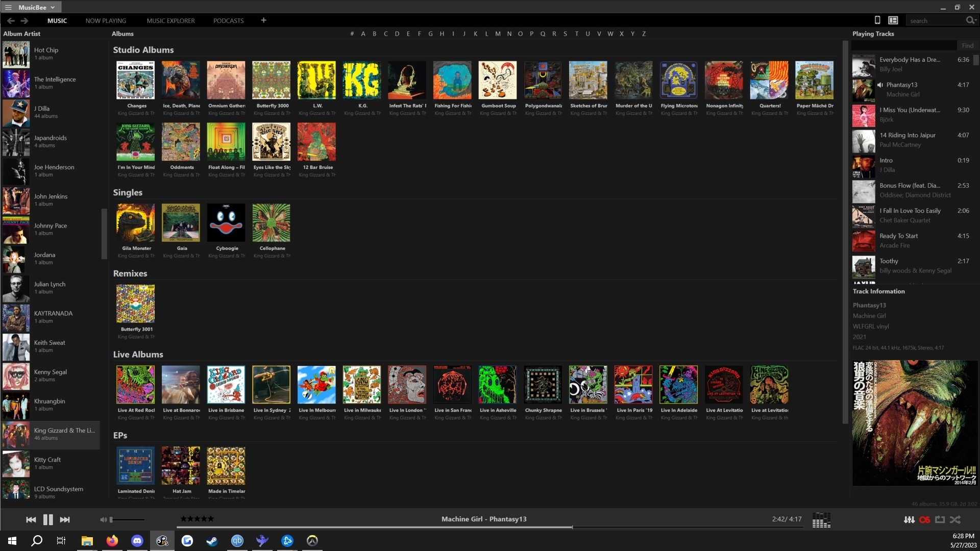Jump to letter K in alphabet index

(475, 34)
